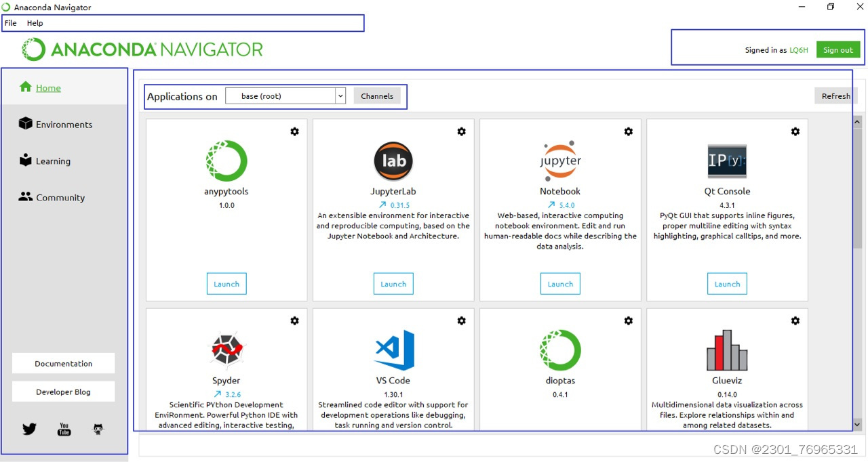Viewport: 868px width, 462px height.
Task: Click the VS Code logo
Action: (x=393, y=350)
